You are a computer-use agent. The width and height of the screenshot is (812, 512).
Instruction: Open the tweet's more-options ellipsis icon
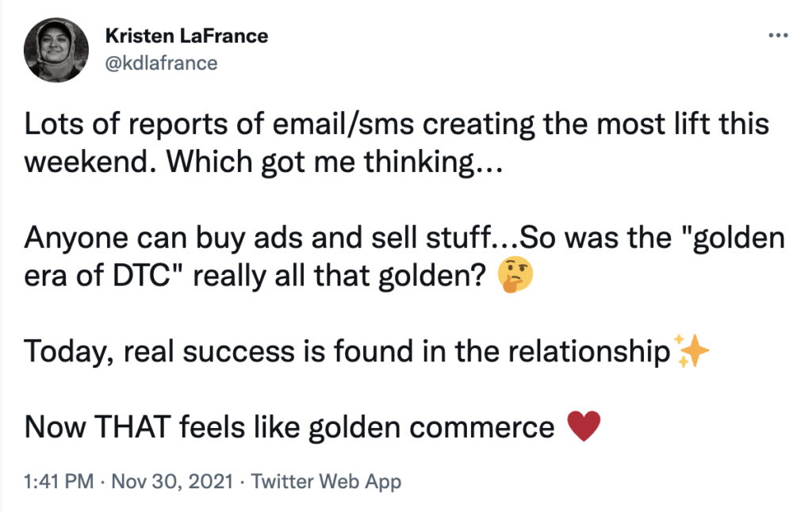pyautogui.click(x=778, y=34)
